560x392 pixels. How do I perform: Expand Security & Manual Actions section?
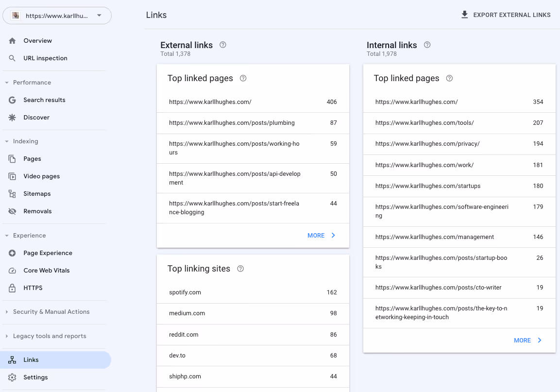point(7,312)
